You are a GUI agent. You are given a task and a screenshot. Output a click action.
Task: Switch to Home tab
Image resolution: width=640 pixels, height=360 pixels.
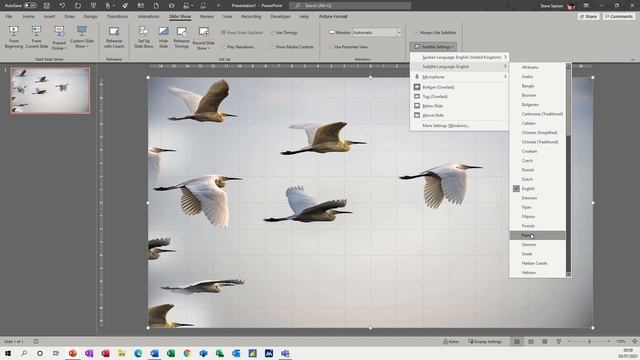click(28, 16)
